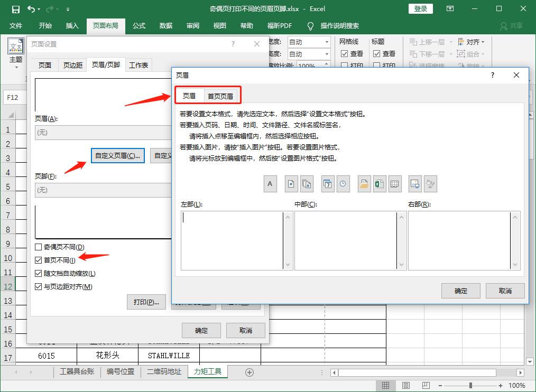Enable 奇偶页不同 checkbox
Image resolution: width=536 pixels, height=392 pixels.
(39, 247)
